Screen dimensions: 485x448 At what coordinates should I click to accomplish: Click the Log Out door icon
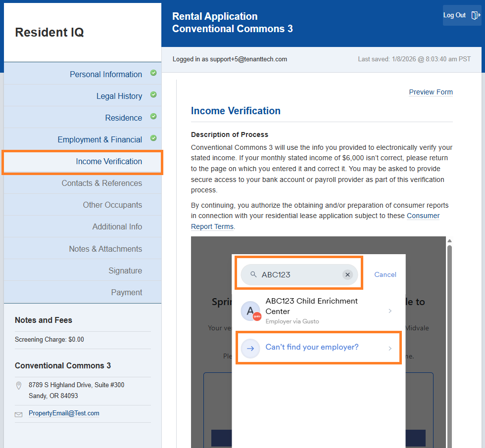[x=476, y=15]
